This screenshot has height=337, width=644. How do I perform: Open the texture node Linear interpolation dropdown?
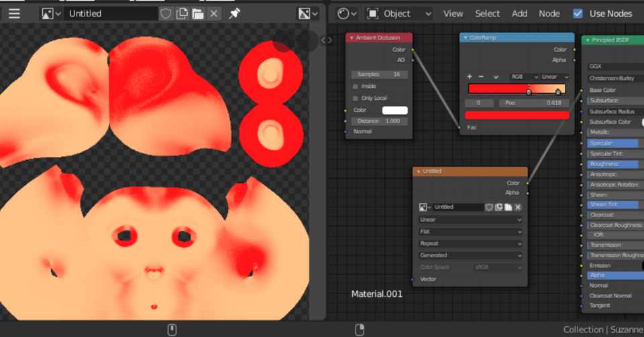pos(470,220)
